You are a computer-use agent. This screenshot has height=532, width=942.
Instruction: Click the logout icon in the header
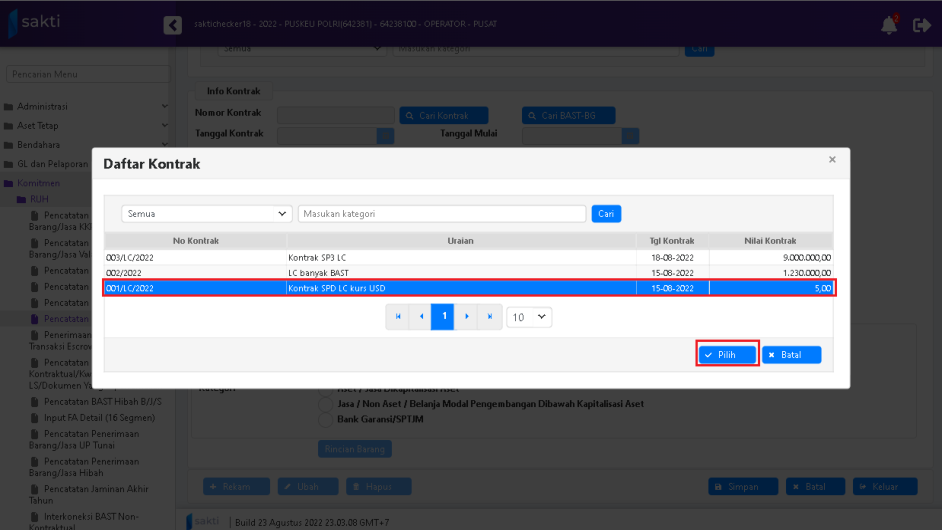click(x=921, y=25)
